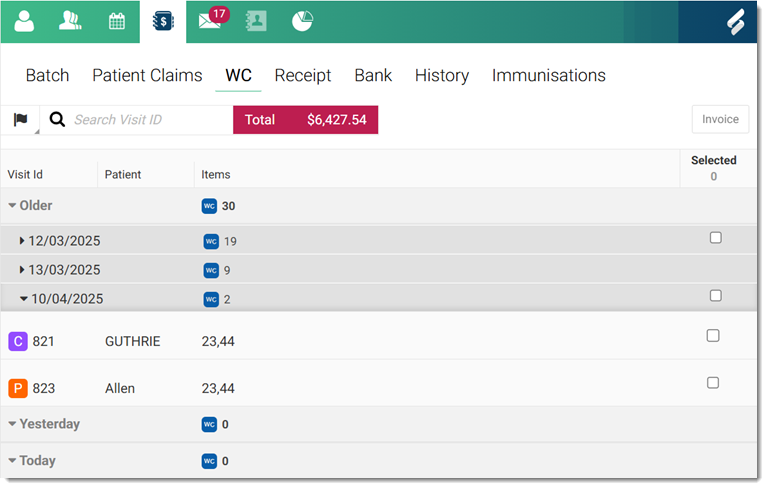The width and height of the screenshot is (767, 488).
Task: Click the Total $6,427.54 banner
Action: [x=305, y=119]
